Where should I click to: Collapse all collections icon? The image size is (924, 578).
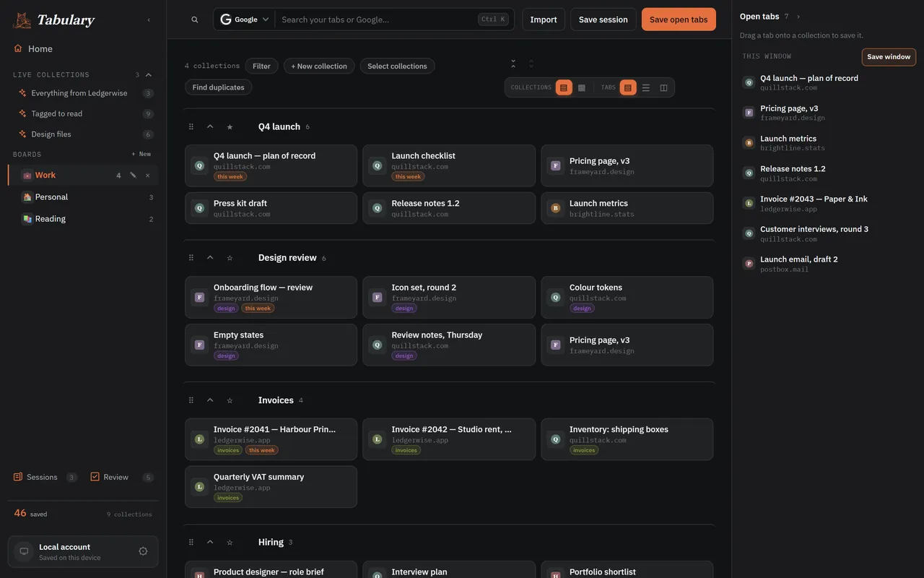pyautogui.click(x=513, y=64)
